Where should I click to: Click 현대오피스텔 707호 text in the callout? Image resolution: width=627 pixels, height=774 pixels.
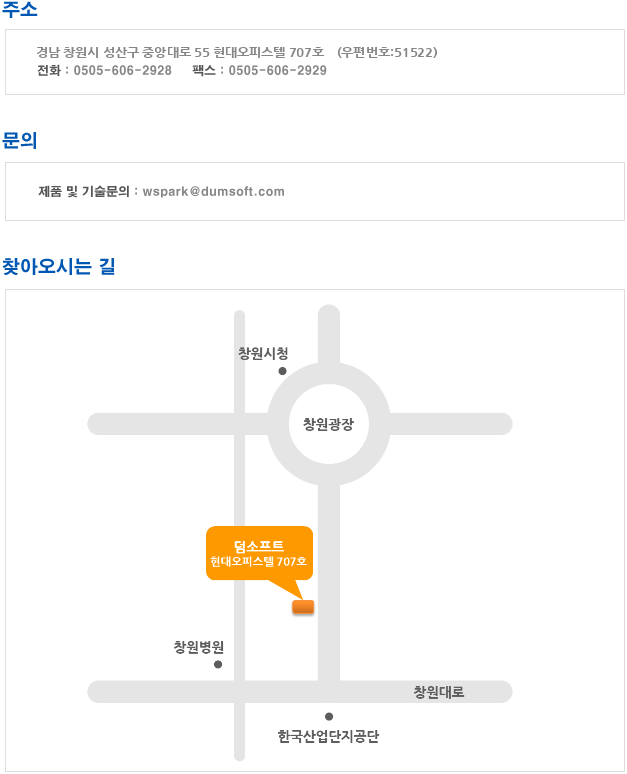point(259,562)
